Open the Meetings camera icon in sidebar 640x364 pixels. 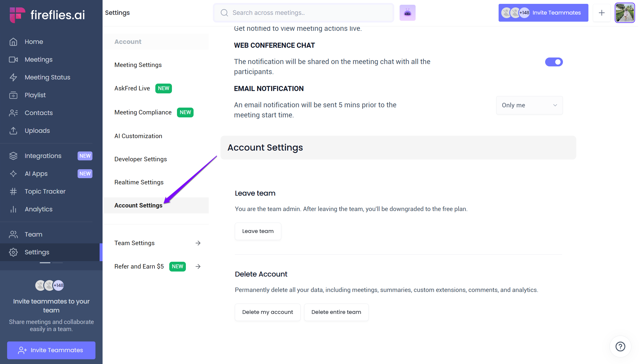(x=13, y=60)
